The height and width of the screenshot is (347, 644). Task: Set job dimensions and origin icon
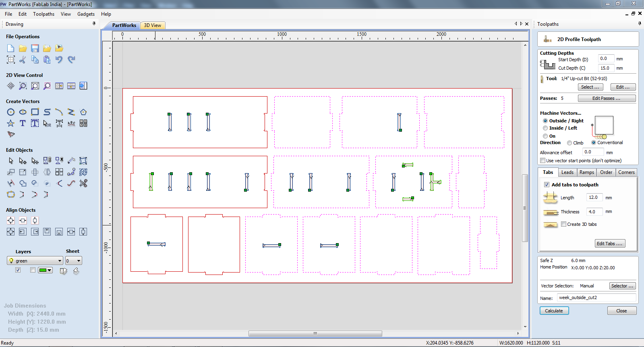(x=11, y=60)
